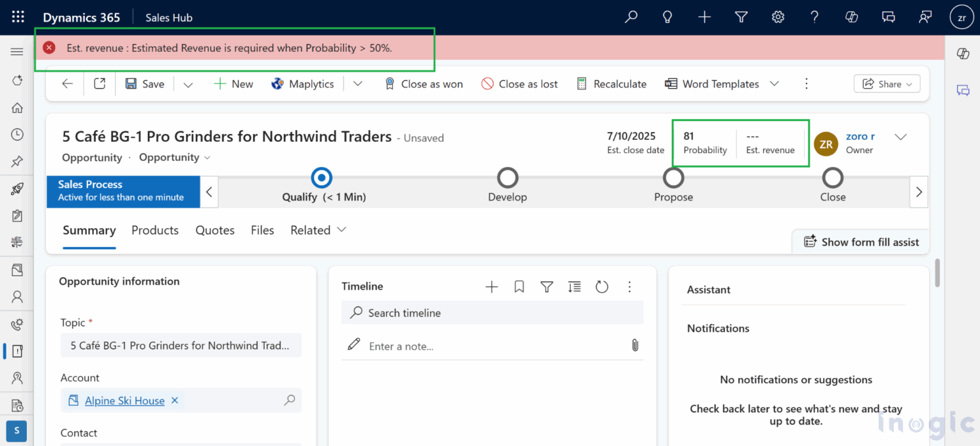The image size is (980, 446).
Task: Select the Qualify stage on the process bar
Action: coord(321,178)
